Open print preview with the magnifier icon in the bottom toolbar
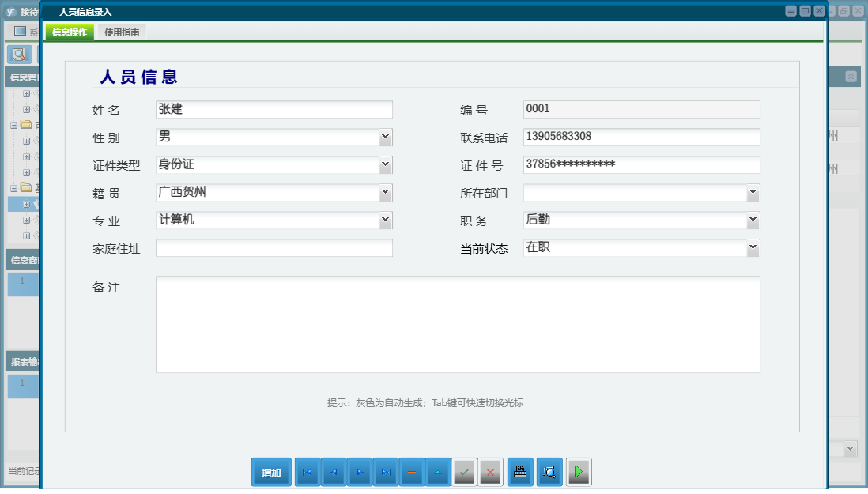Viewport: 868px width, 494px height. click(549, 473)
